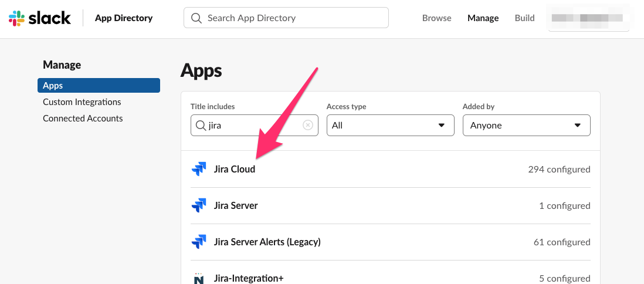This screenshot has height=284, width=644.
Task: Click the 'Access type' label
Action: [346, 106]
